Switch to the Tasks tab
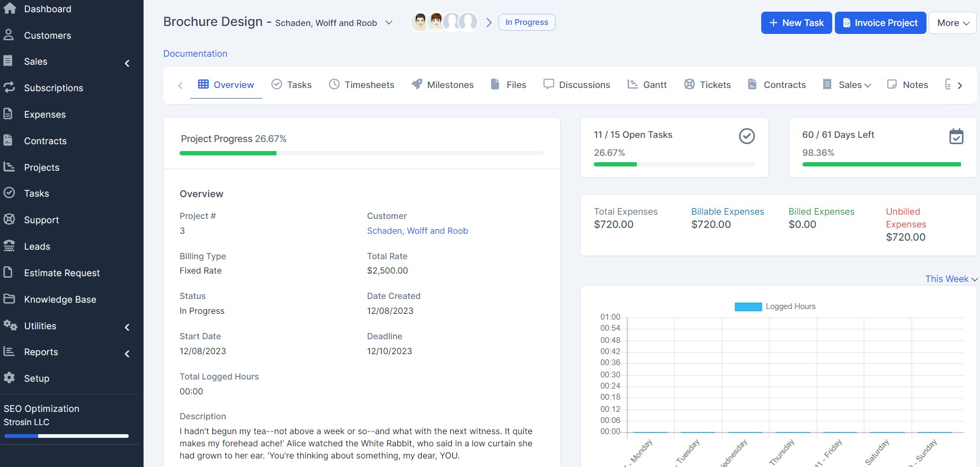 click(292, 85)
